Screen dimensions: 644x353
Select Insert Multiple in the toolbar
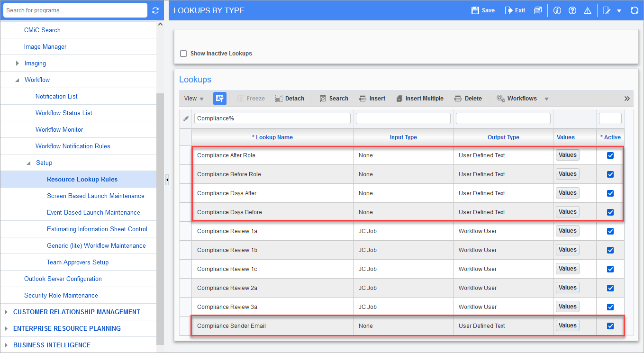pyautogui.click(x=420, y=98)
